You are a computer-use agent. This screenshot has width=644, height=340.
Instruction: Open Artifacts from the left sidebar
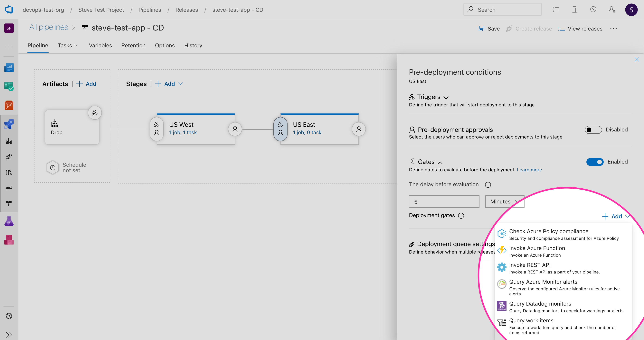click(9, 240)
